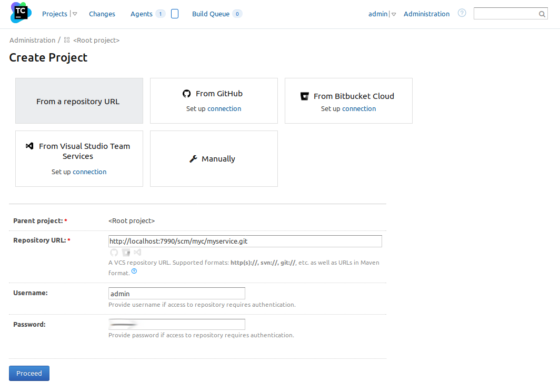Screen dimensions: 560x392
Task: Expand the Projects dropdown arrow
Action: click(75, 14)
